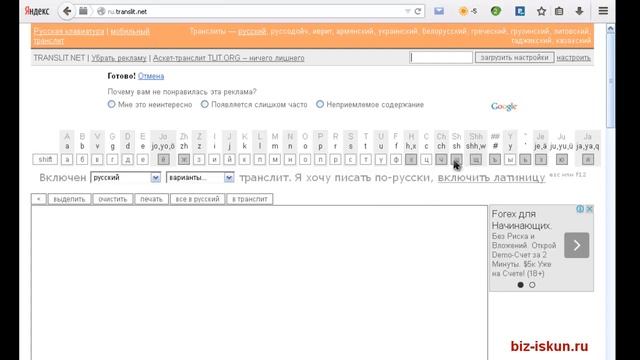Click the 'все в русский' button
Viewport: 640px width, 360px height.
197,199
